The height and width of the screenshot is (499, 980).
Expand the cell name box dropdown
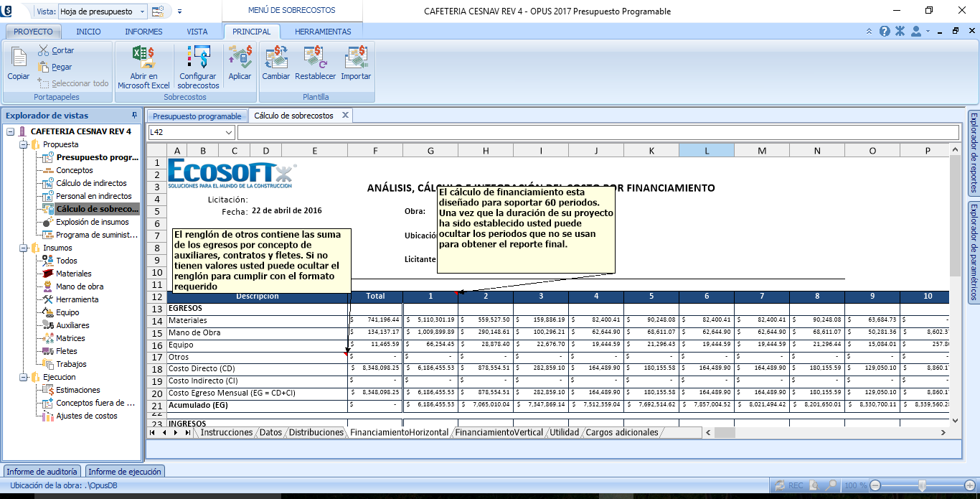coord(229,132)
